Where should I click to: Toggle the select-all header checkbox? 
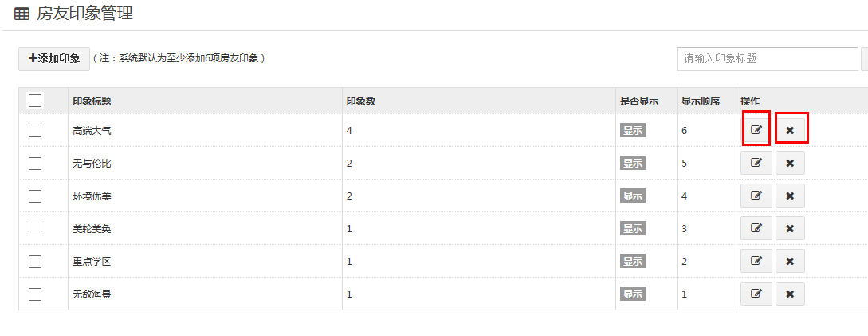[x=35, y=101]
